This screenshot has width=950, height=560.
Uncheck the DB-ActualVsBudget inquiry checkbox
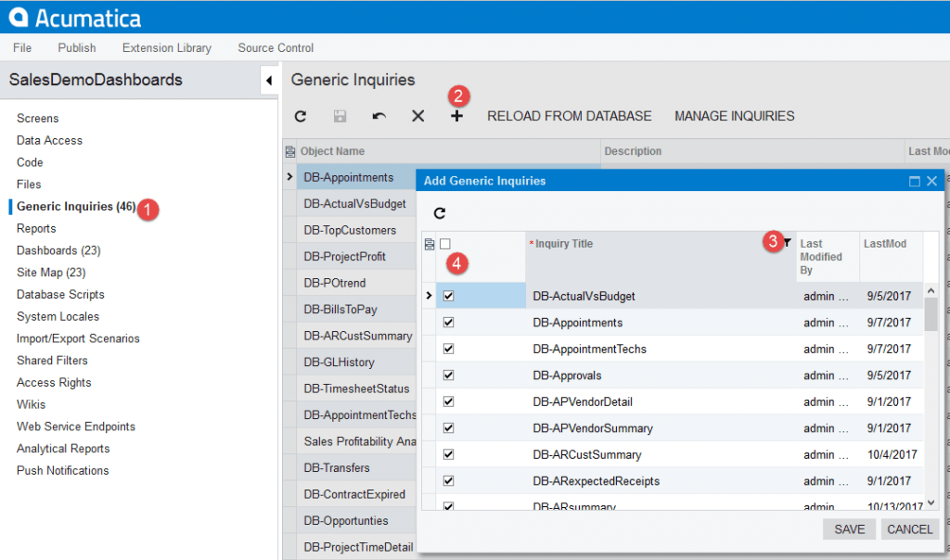(x=448, y=296)
